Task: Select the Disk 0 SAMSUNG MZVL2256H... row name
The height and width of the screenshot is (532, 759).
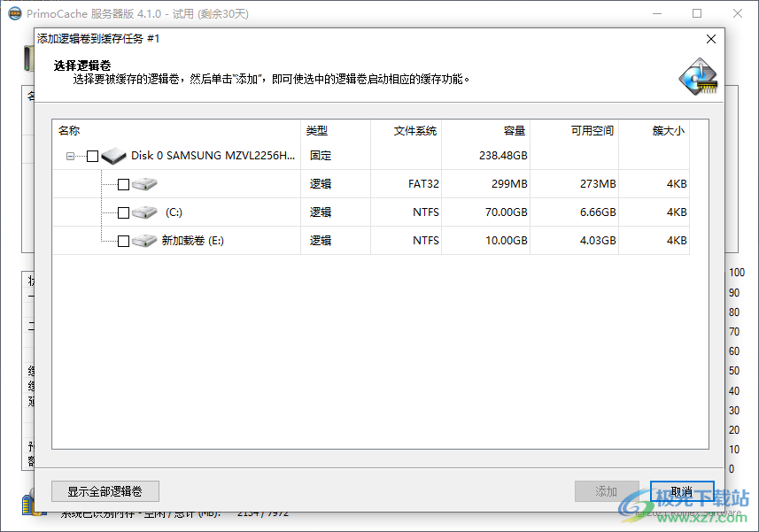Action: pos(213,156)
